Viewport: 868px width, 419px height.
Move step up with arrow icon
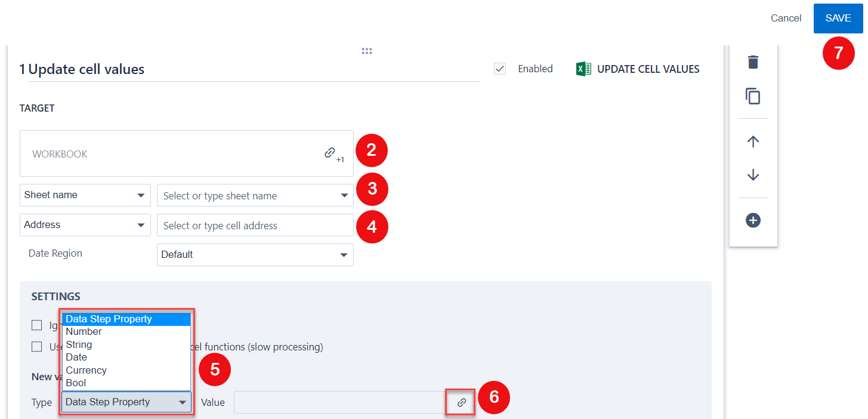tap(753, 141)
